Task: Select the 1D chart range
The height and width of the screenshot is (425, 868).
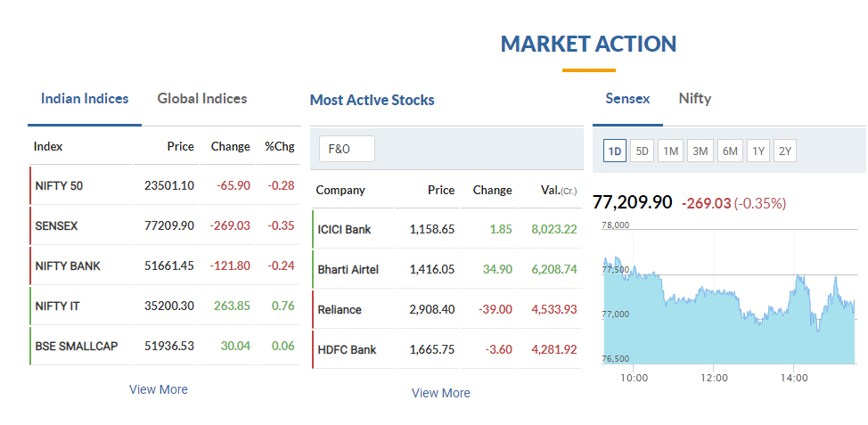Action: [x=615, y=151]
